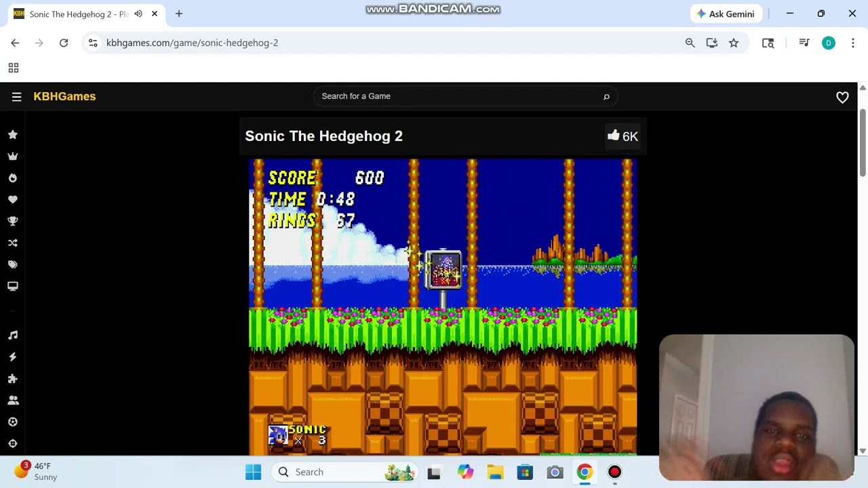
Task: Click the shuffle random game icon
Action: coord(12,243)
